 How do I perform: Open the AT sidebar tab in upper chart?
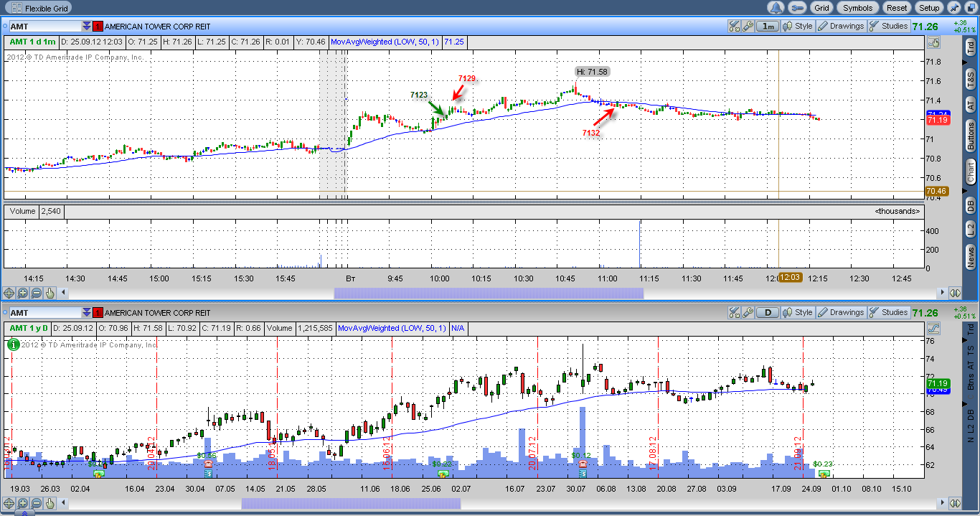point(971,105)
